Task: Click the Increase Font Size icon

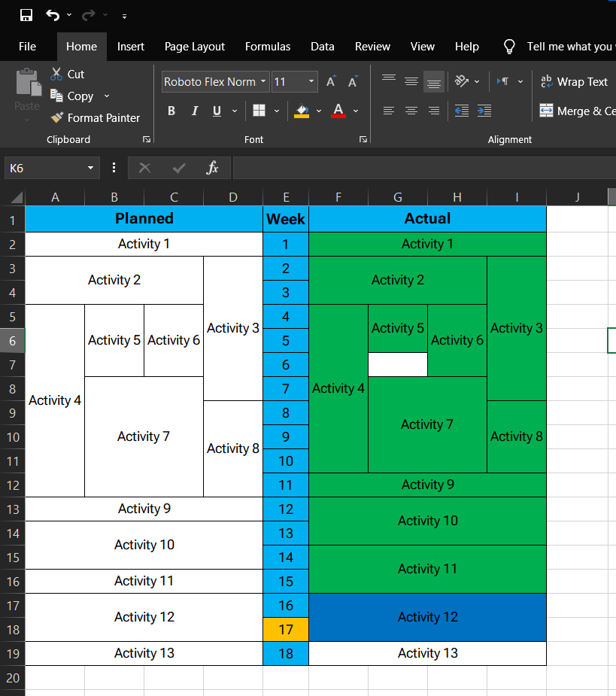Action: [x=331, y=82]
